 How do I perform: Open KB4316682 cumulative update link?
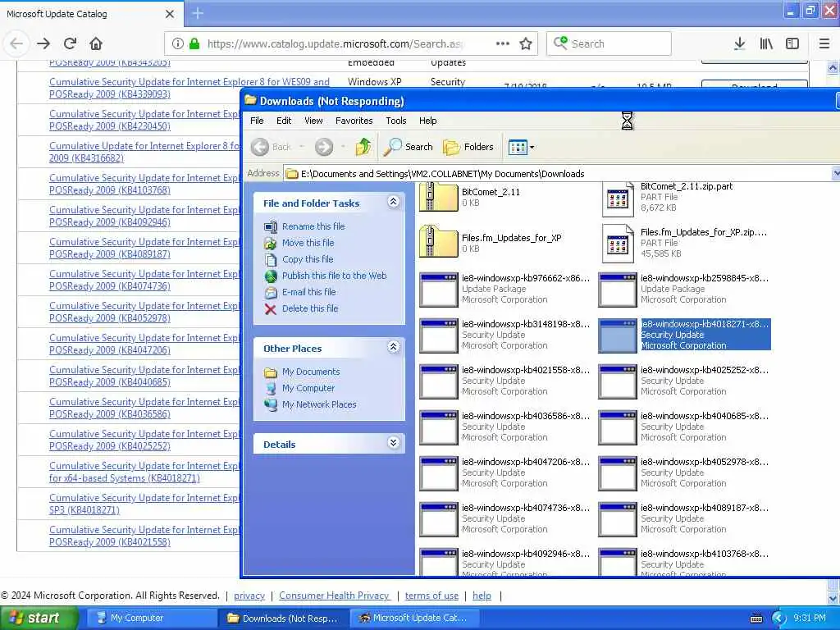(144, 152)
